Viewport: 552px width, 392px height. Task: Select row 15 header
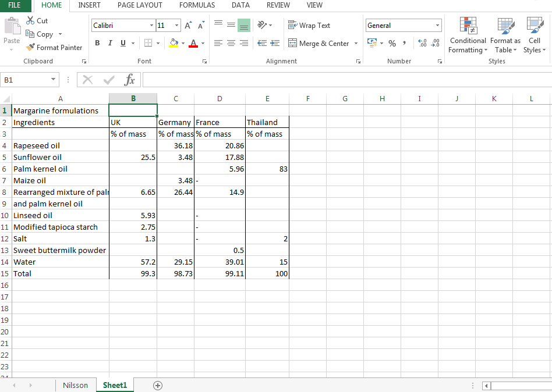pos(5,273)
